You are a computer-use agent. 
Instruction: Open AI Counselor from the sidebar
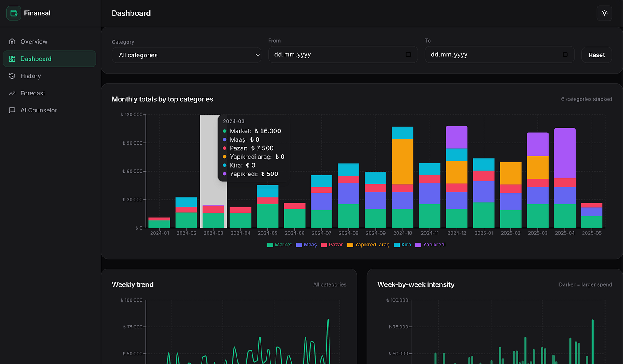(50, 110)
